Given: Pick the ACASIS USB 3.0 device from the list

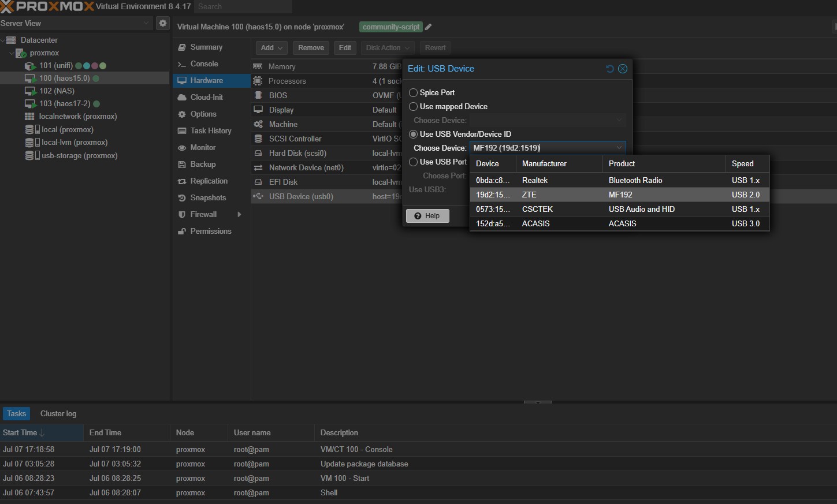Looking at the screenshot, I should click(619, 223).
